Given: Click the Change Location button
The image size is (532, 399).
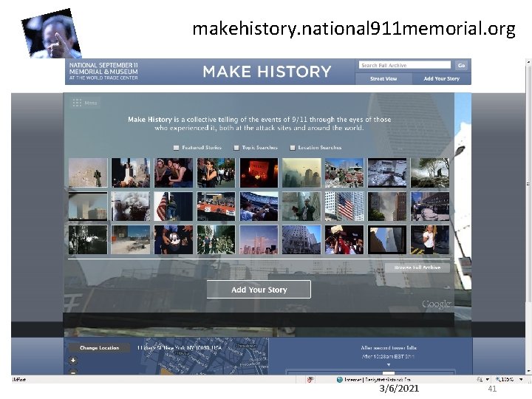Looking at the screenshot, I should point(100,348).
